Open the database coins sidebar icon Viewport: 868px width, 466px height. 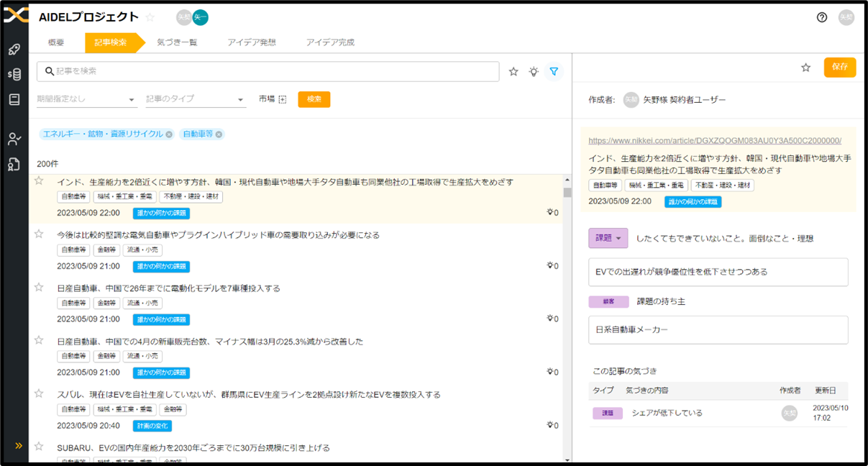[14, 74]
